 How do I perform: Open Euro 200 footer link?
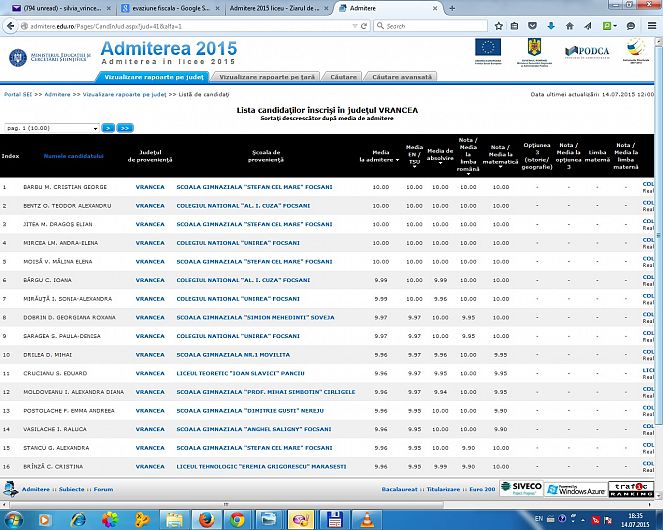[482, 489]
